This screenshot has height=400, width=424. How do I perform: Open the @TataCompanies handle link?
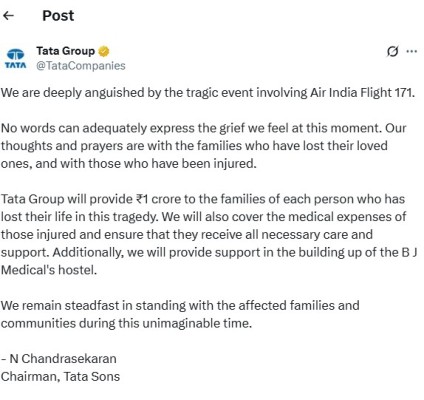pyautogui.click(x=81, y=66)
